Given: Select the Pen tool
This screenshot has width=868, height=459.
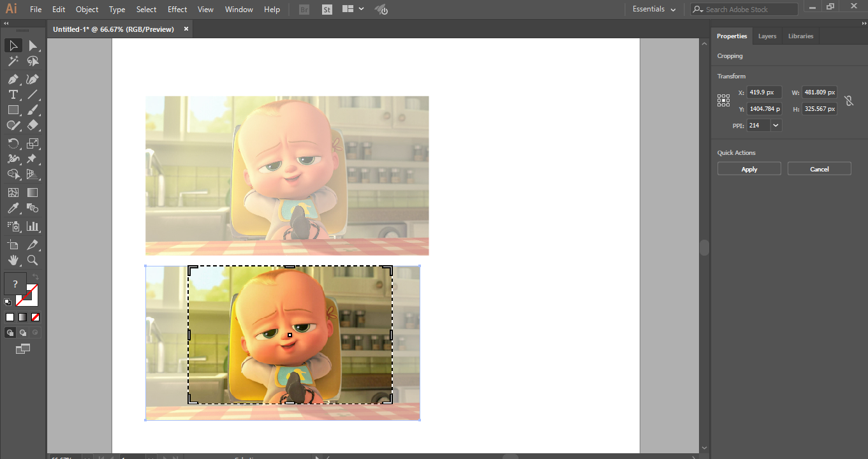Looking at the screenshot, I should coord(13,79).
